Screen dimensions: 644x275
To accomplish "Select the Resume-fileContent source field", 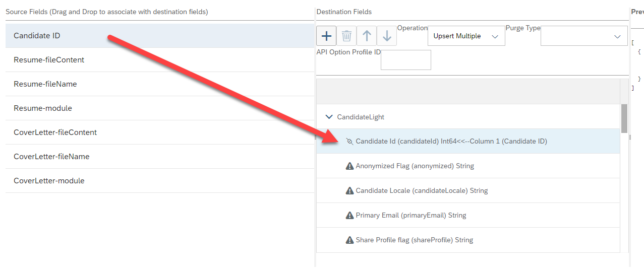I will pyautogui.click(x=160, y=60).
